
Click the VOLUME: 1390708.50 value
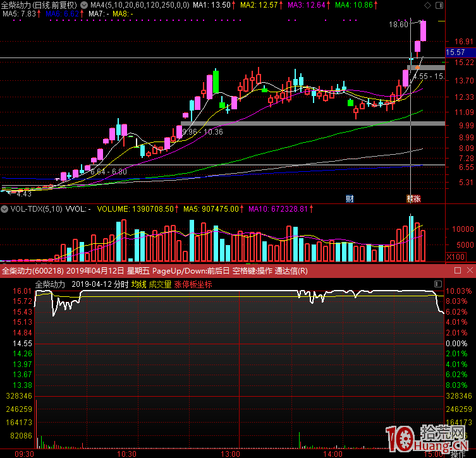135,209
